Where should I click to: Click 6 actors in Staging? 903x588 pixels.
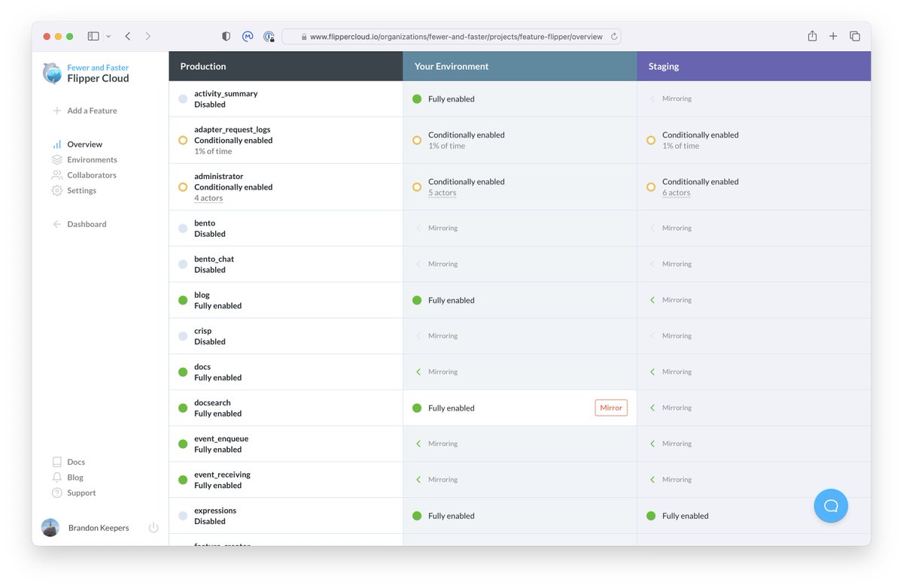click(676, 192)
